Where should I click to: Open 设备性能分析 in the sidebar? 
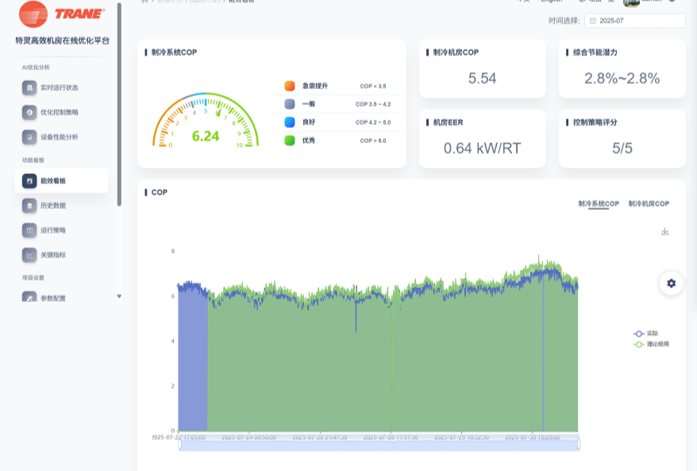click(60, 137)
